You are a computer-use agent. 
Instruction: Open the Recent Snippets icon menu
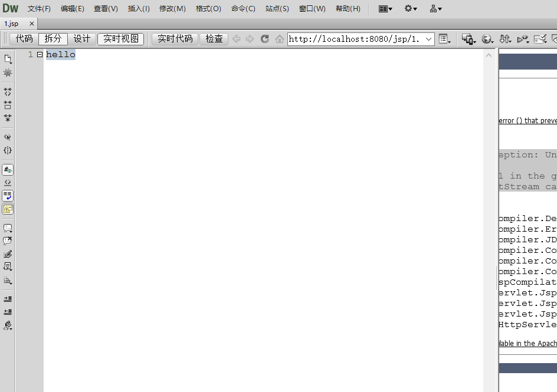(x=8, y=267)
